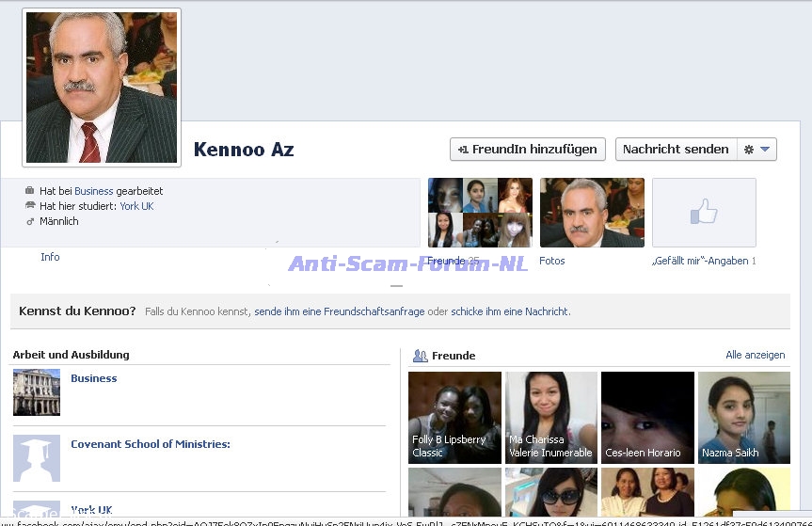Follow the Business workplace link in summary
This screenshot has width=812, height=526.
93,191
